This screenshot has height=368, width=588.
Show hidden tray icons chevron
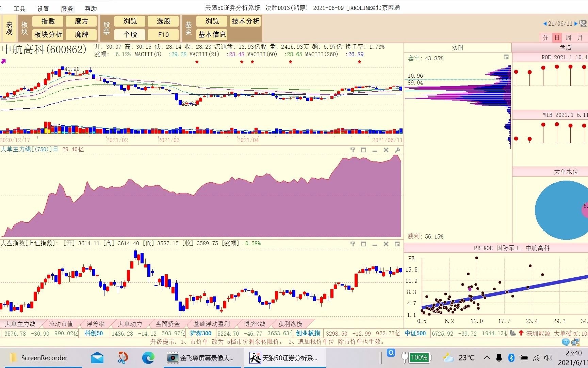coord(487,358)
